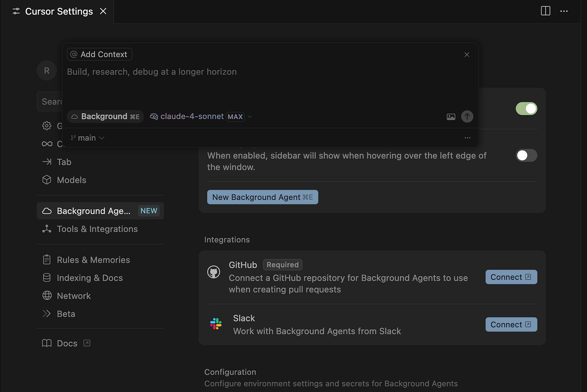Click the GitHub Connect button
This screenshot has height=392, width=587.
pos(511,277)
